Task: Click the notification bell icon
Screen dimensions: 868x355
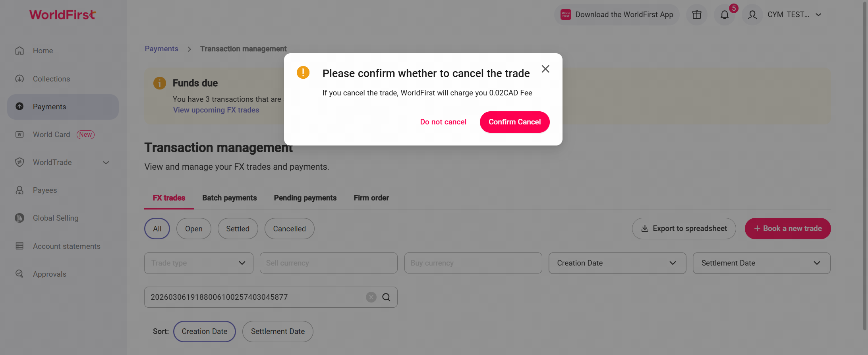Action: 725,15
